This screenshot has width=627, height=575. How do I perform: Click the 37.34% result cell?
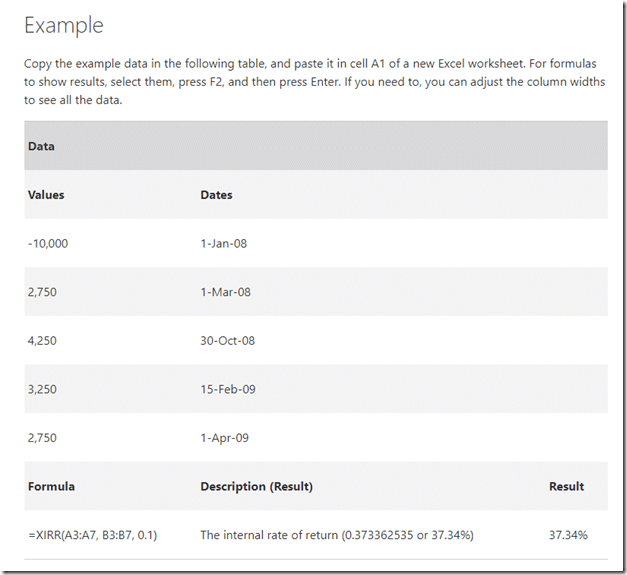[568, 535]
